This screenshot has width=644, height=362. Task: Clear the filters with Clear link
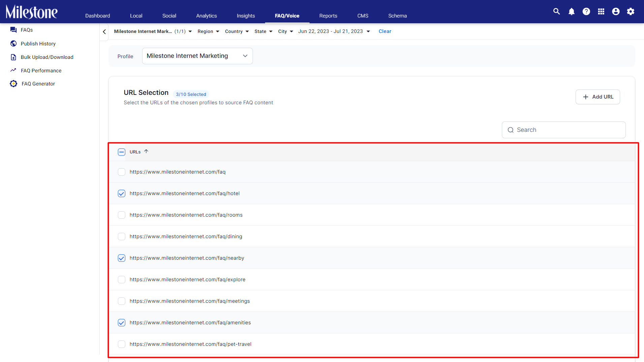(x=385, y=31)
